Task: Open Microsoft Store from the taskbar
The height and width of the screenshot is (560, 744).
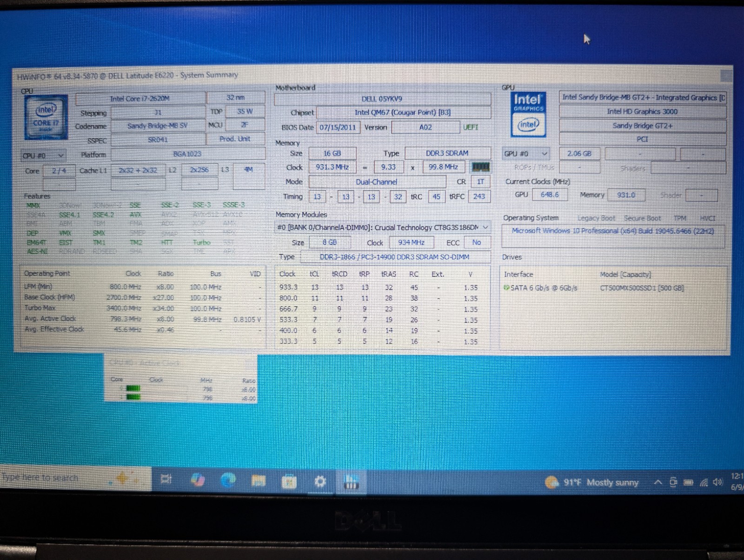Action: coord(289,481)
